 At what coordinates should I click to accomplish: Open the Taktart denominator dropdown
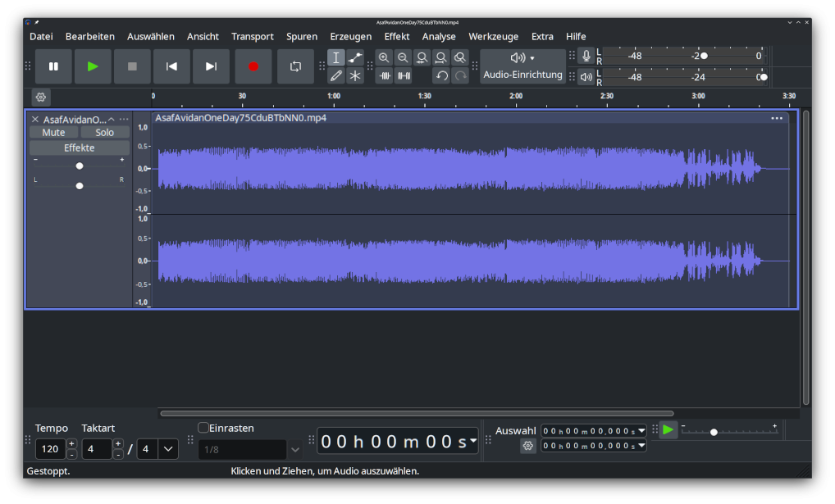pos(168,449)
